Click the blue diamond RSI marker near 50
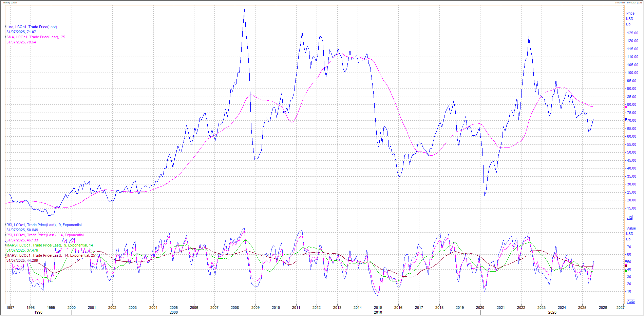This screenshot has width=644, height=316. click(626, 261)
